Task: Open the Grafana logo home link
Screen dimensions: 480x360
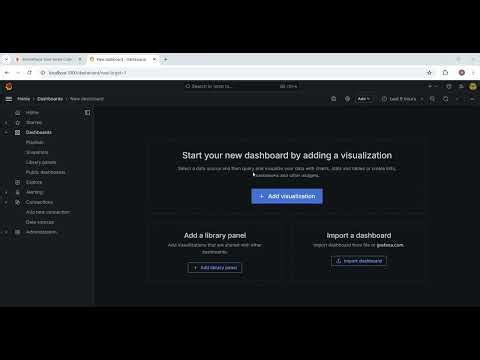Action: pos(9,87)
